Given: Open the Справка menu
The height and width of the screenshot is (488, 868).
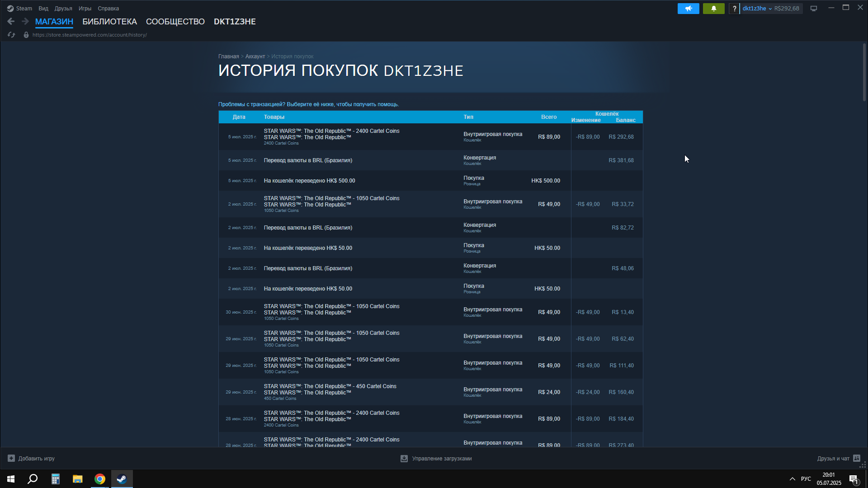Looking at the screenshot, I should pos(108,9).
